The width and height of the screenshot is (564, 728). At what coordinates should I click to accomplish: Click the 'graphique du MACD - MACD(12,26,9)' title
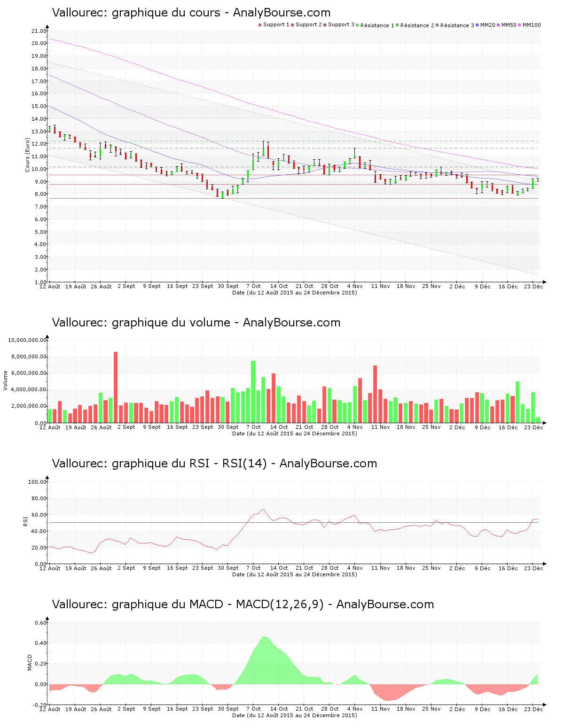218,604
